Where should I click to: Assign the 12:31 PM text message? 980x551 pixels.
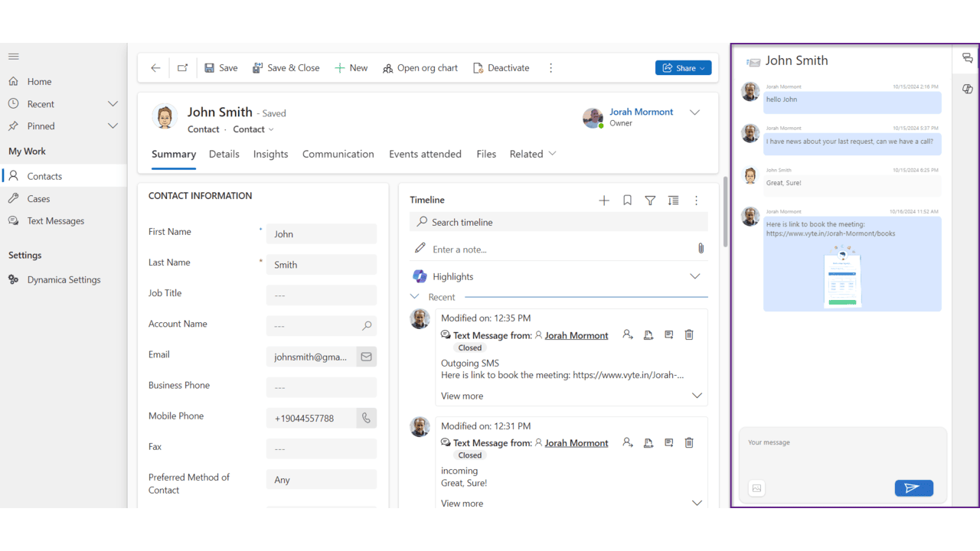pyautogui.click(x=628, y=442)
